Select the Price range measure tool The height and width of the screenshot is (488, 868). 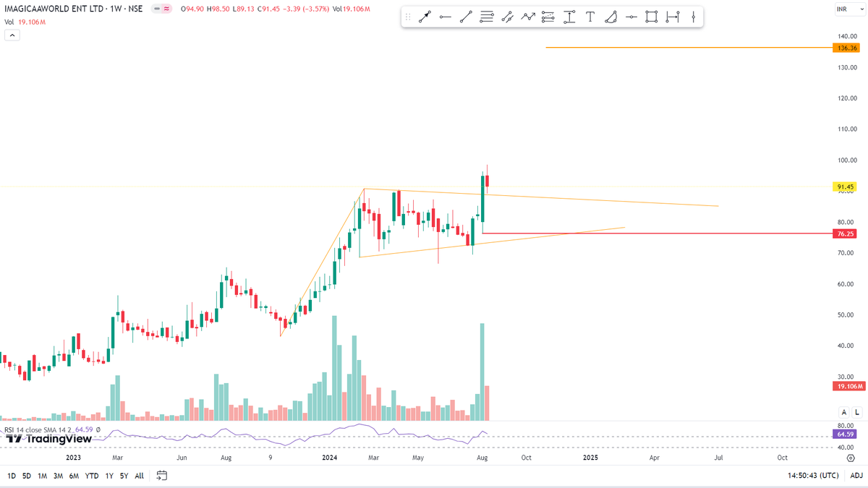(569, 17)
